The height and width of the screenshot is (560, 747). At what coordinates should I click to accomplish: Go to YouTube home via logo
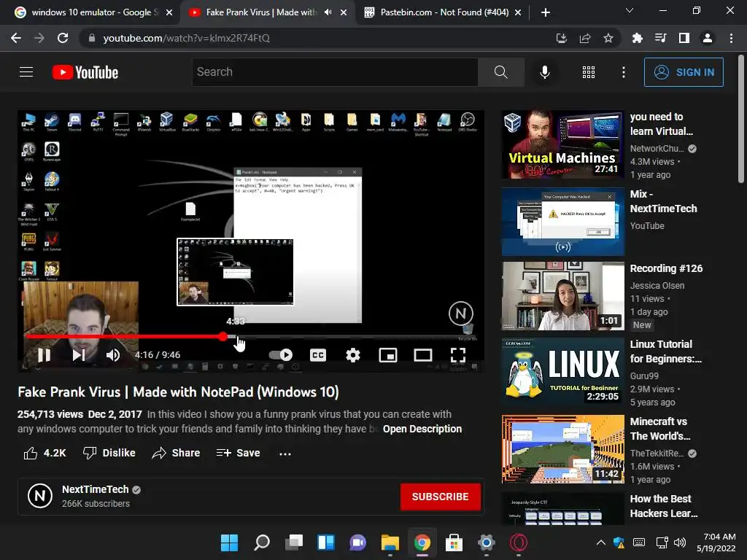point(85,72)
